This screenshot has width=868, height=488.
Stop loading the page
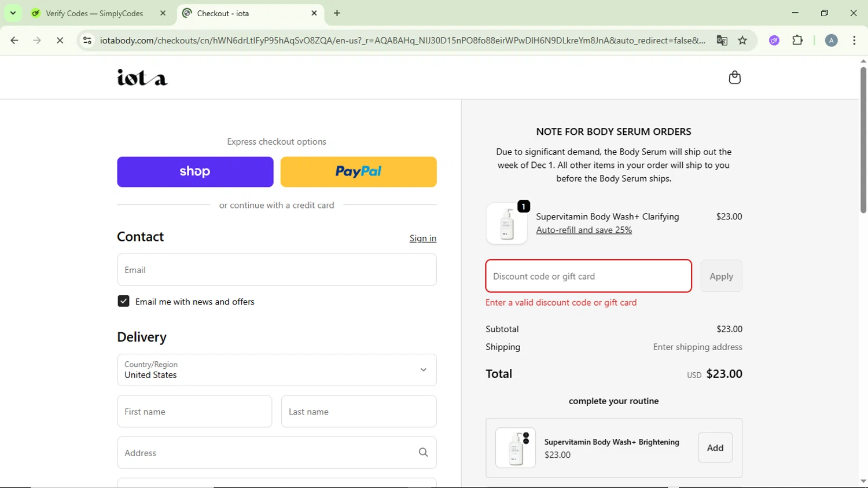coord(60,41)
